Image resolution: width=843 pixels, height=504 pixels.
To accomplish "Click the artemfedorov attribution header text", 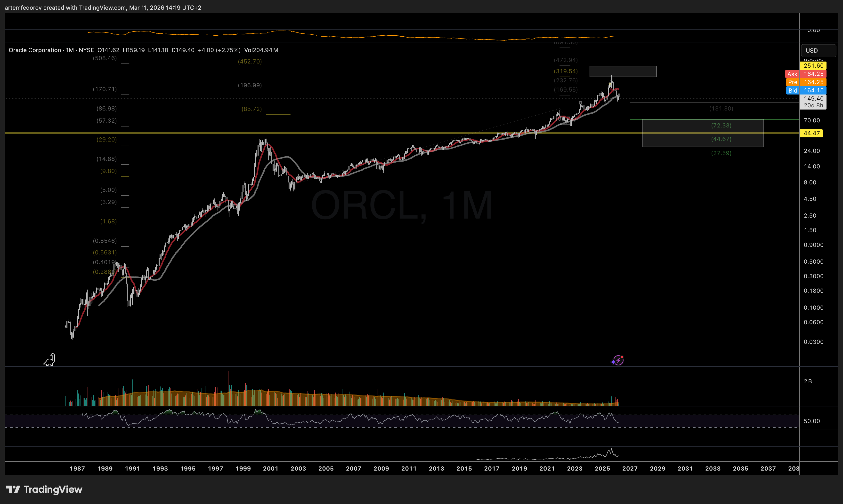I will coord(103,8).
